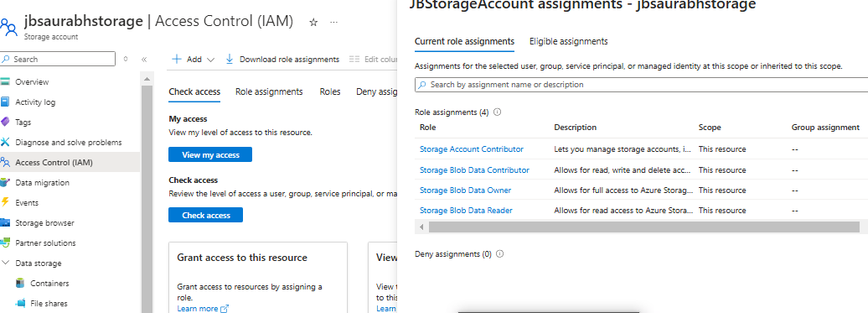Viewport: 868px width, 313px height.
Task: Collapse the Data storage section
Action: coord(6,263)
